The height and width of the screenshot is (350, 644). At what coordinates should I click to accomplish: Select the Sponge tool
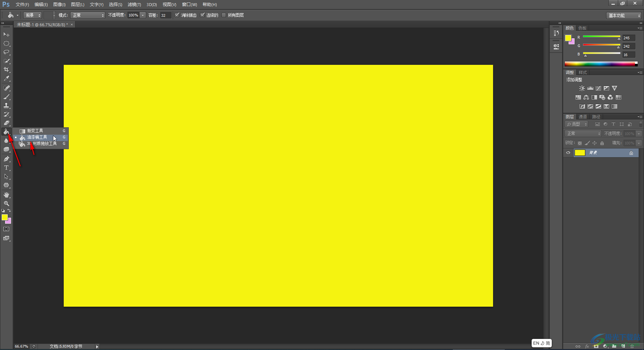[x=6, y=149]
